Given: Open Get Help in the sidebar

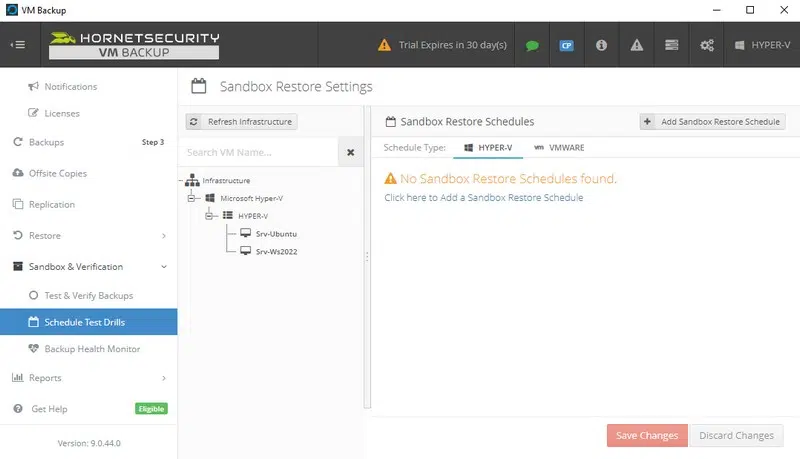Looking at the screenshot, I should click(49, 409).
